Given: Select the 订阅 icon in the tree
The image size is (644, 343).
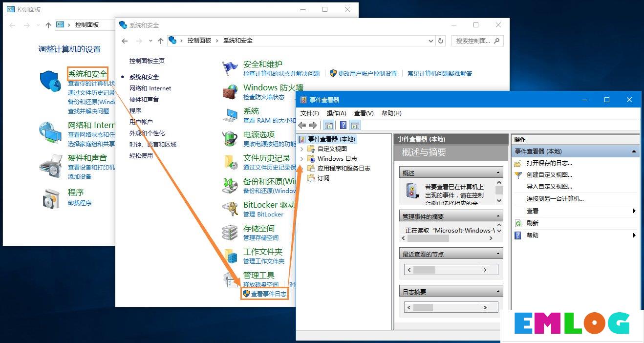Looking at the screenshot, I should click(x=311, y=178).
